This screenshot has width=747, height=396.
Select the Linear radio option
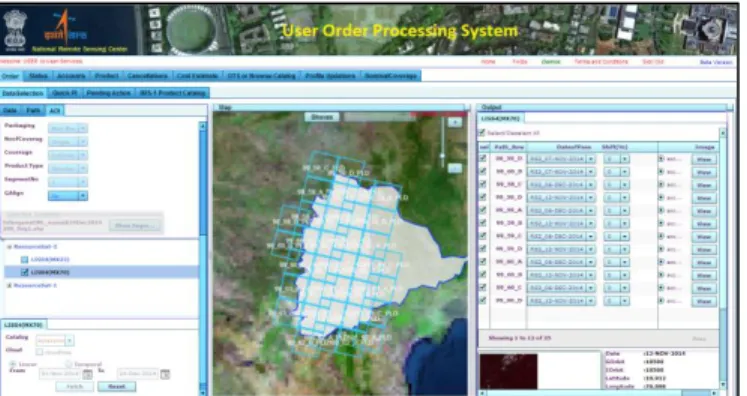13,364
